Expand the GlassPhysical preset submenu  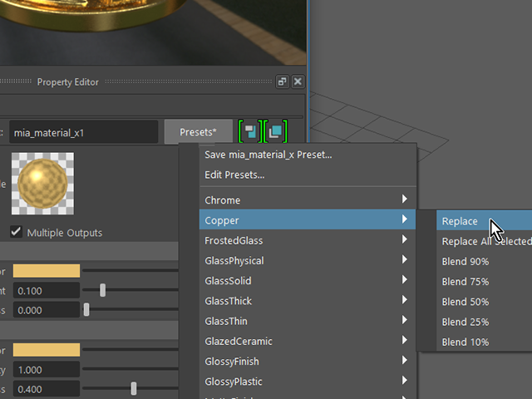[x=308, y=260]
